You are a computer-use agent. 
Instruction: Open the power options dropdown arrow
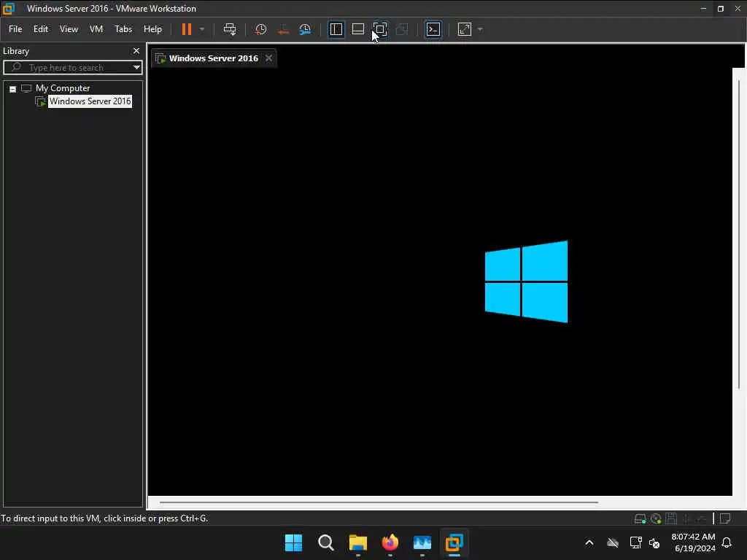click(x=202, y=29)
